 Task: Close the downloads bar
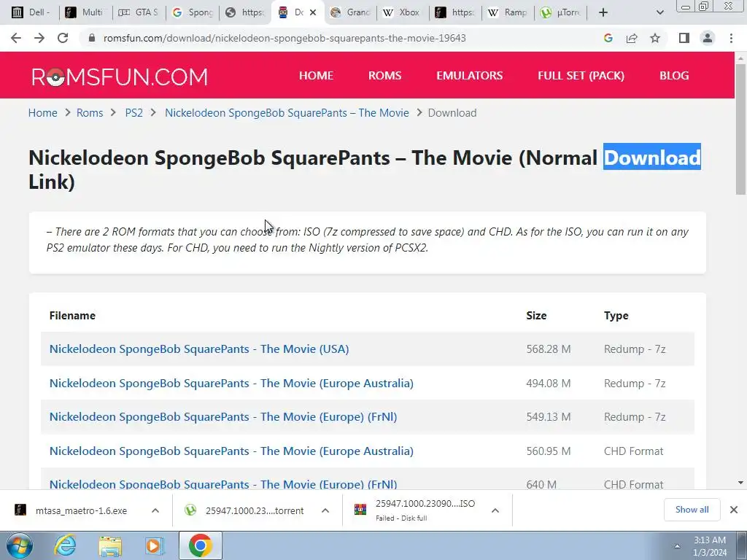coord(734,510)
